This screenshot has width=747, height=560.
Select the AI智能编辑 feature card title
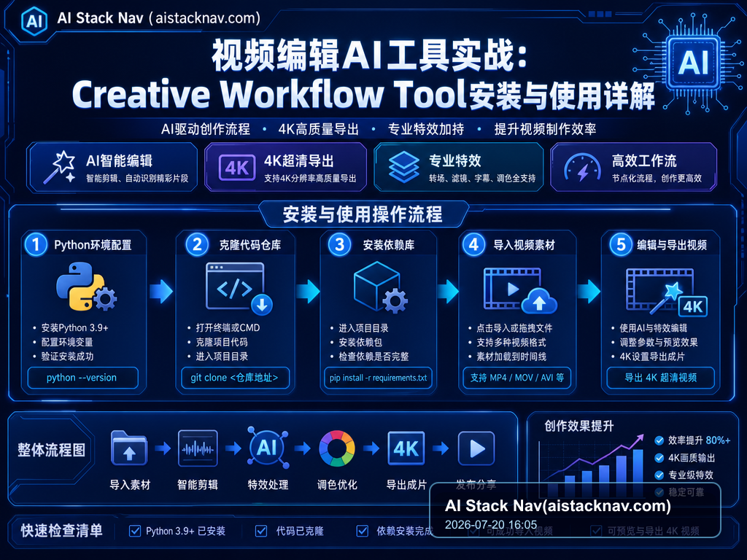[x=119, y=161]
